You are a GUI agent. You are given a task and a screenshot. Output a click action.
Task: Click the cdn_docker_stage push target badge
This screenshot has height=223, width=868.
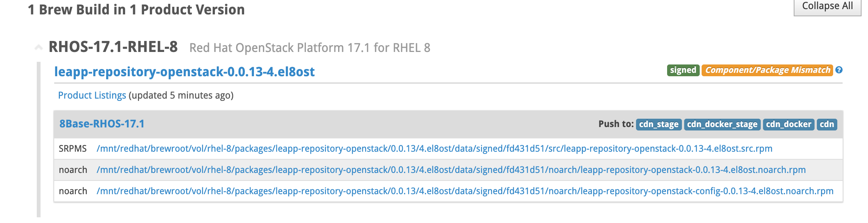click(x=722, y=124)
